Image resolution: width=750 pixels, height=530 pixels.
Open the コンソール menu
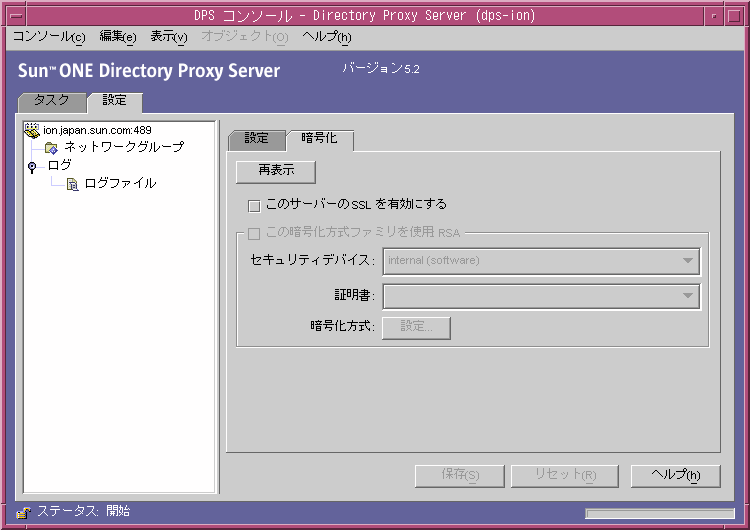coord(49,36)
